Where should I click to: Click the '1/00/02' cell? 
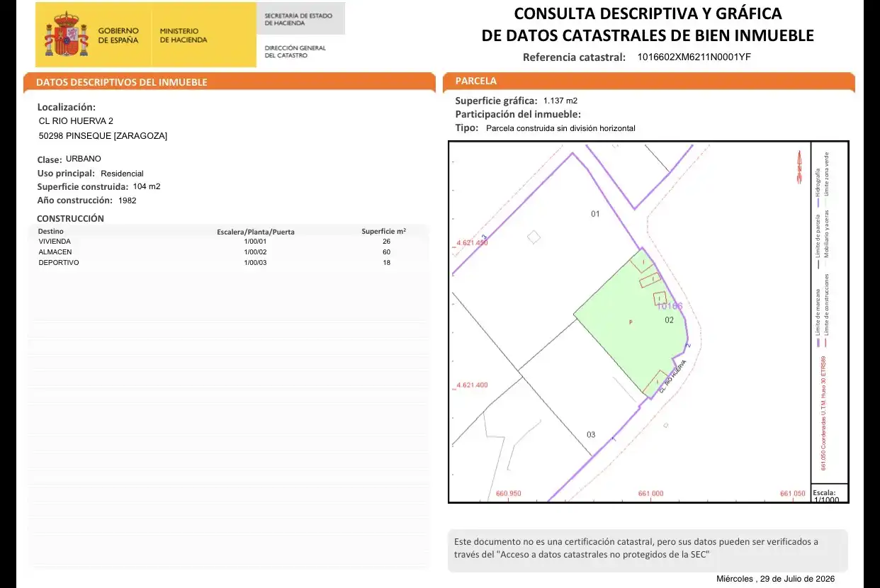(x=255, y=251)
